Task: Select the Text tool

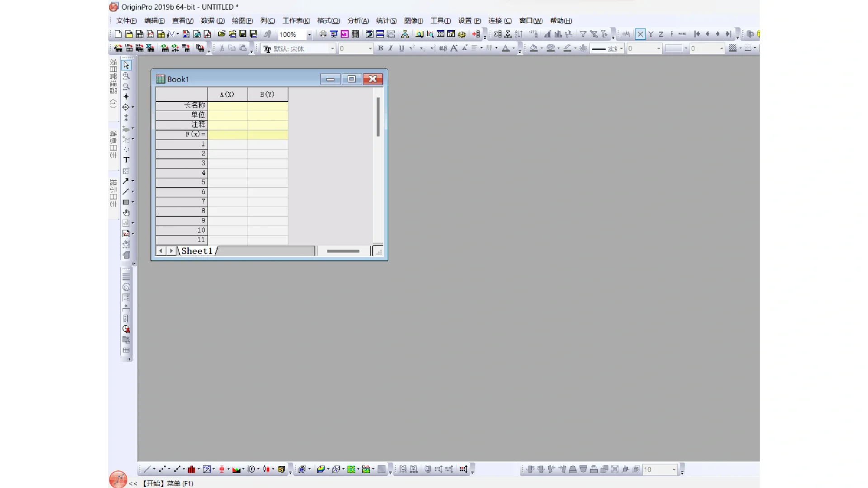Action: (126, 160)
